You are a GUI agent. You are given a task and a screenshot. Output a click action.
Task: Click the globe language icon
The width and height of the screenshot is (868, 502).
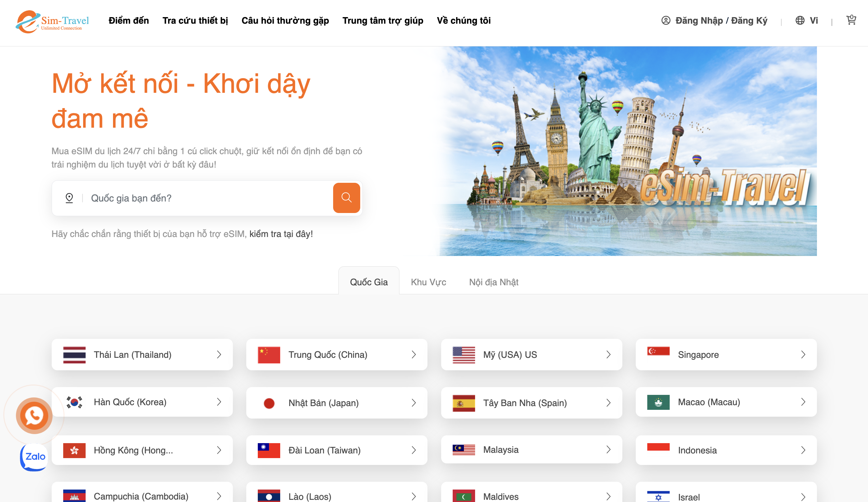(x=800, y=21)
